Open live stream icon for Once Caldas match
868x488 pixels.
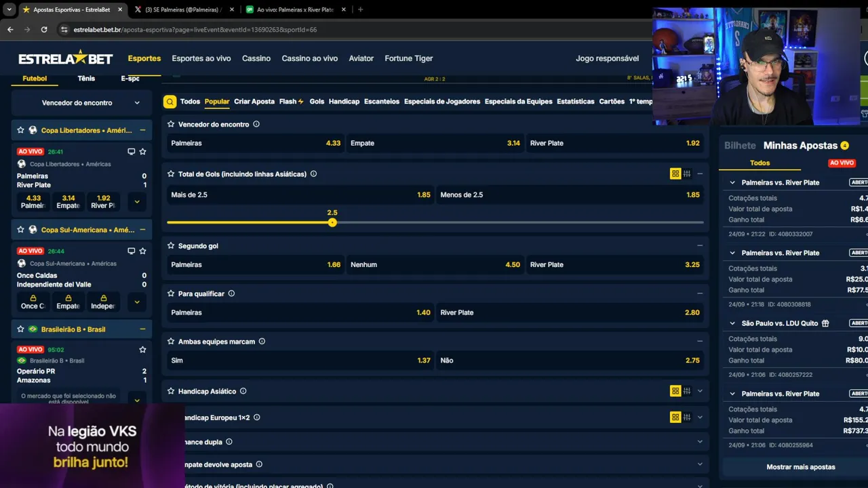click(x=131, y=251)
